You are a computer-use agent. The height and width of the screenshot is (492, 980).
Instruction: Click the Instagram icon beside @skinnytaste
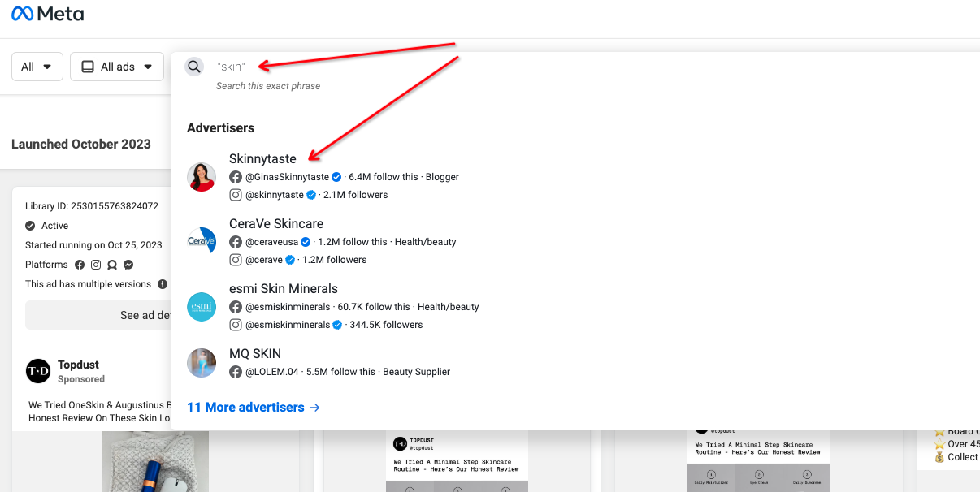tap(236, 194)
